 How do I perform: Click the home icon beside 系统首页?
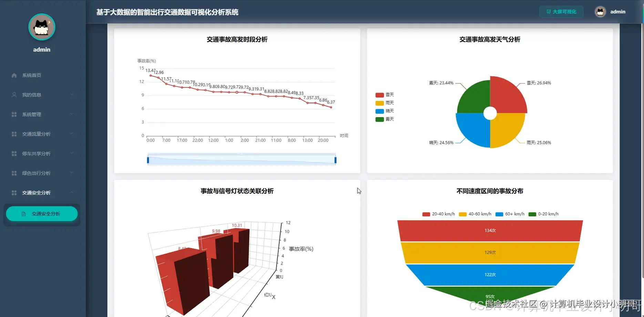click(x=14, y=75)
